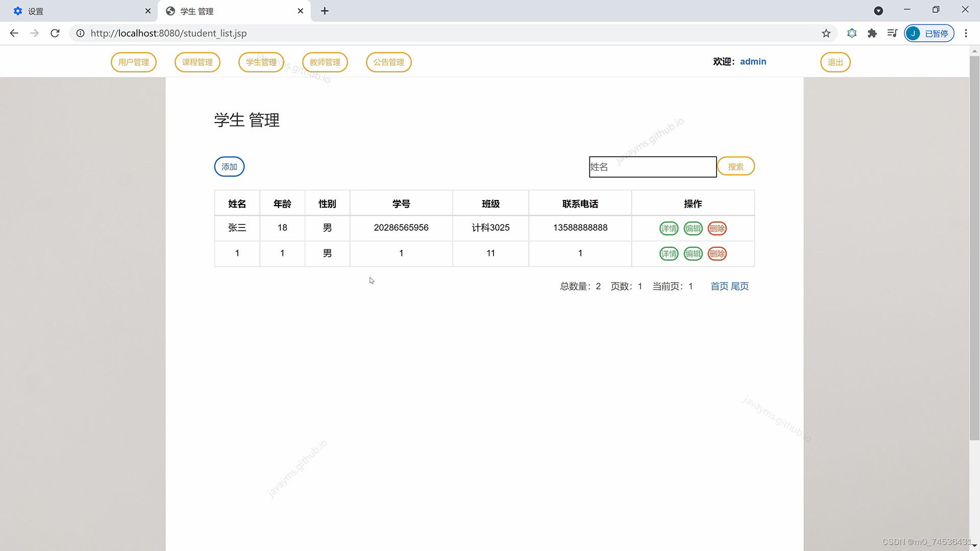
Task: Click the address bar URL
Action: [x=168, y=33]
